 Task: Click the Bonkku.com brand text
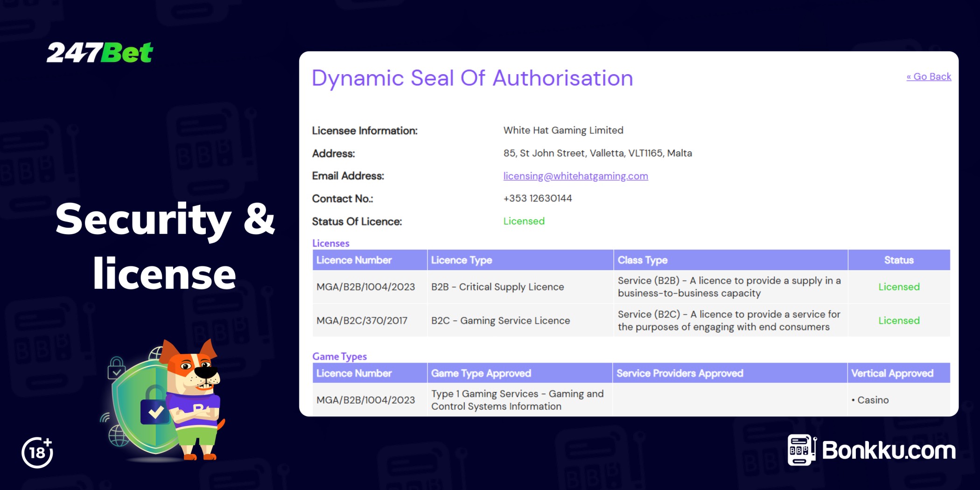coord(889,450)
